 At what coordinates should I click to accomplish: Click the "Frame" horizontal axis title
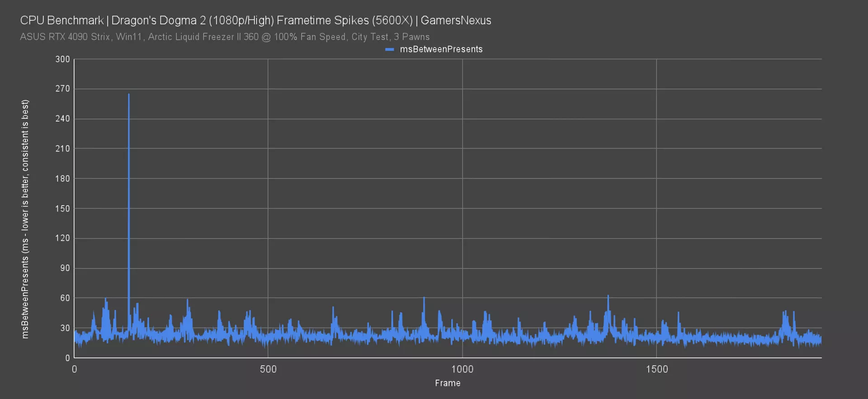[448, 383]
